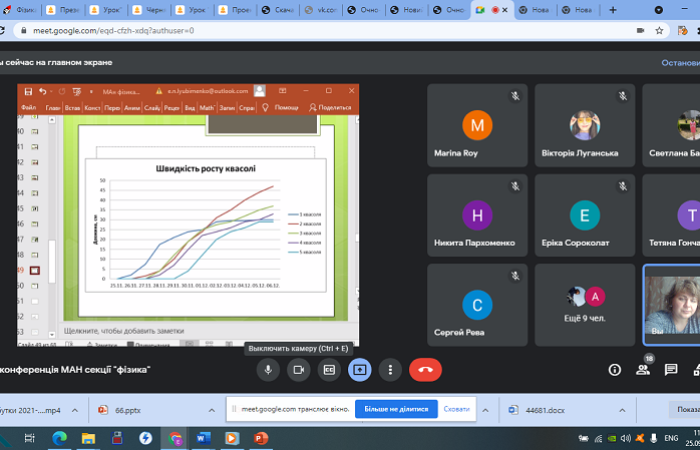700x450 pixels.
Task: Open the PowerPoint icon in the taskbar
Action: pyautogui.click(x=261, y=438)
